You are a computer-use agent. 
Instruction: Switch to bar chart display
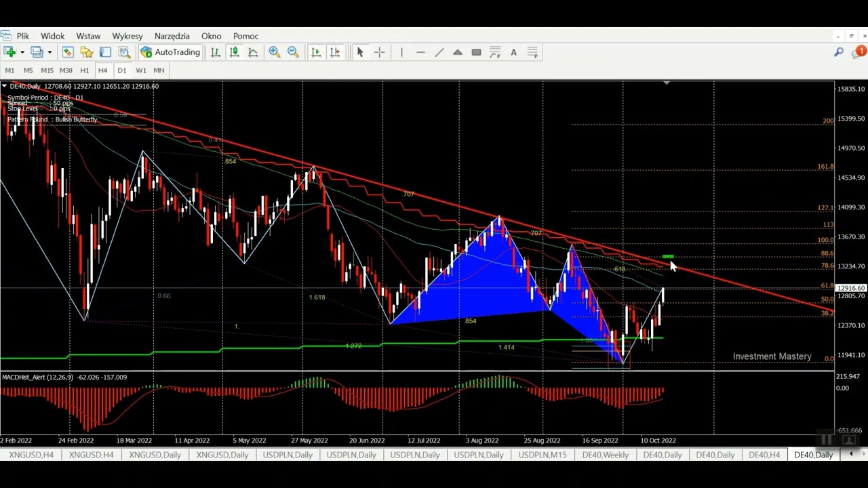coord(216,52)
